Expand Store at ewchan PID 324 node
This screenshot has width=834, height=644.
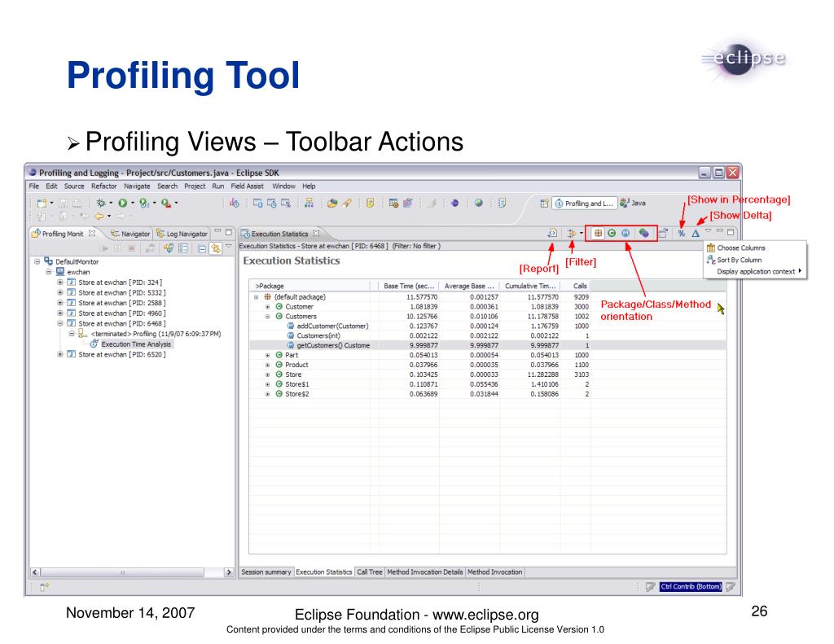pyautogui.click(x=60, y=283)
